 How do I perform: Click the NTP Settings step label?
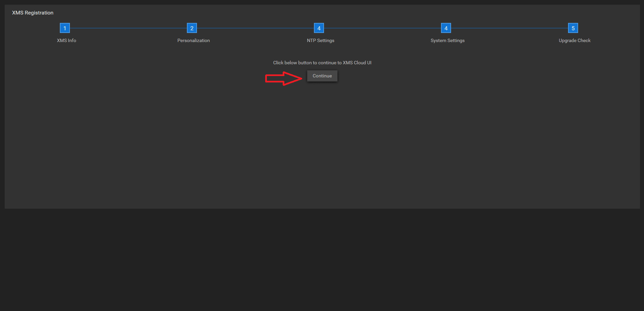(x=321, y=40)
